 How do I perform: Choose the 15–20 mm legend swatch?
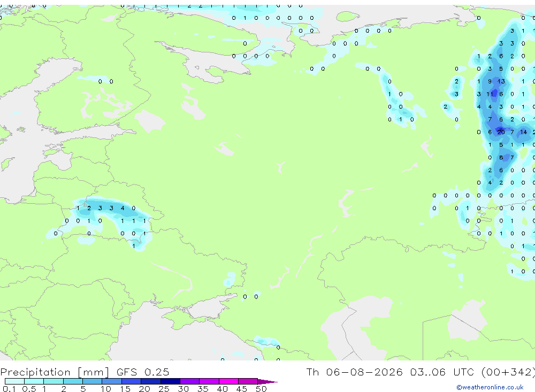pos(132,381)
